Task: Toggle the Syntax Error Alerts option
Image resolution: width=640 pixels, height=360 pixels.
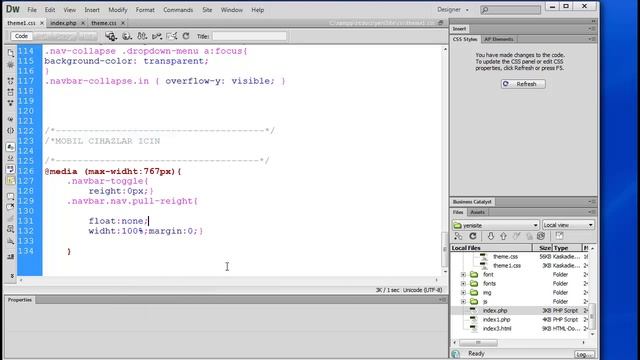Action: coord(11,180)
